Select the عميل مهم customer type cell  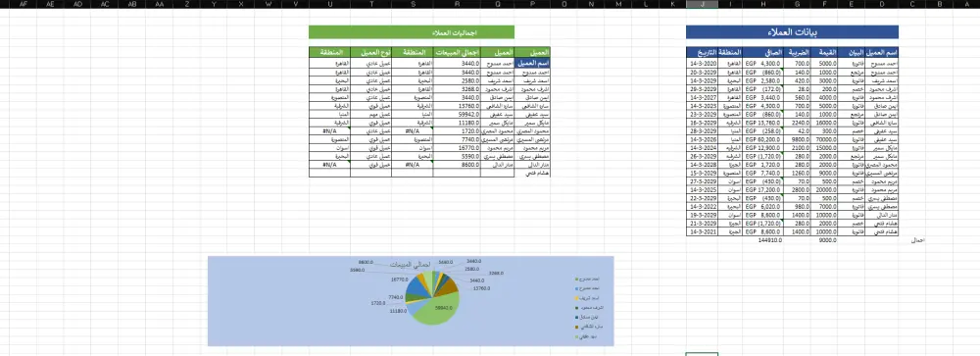[371, 115]
